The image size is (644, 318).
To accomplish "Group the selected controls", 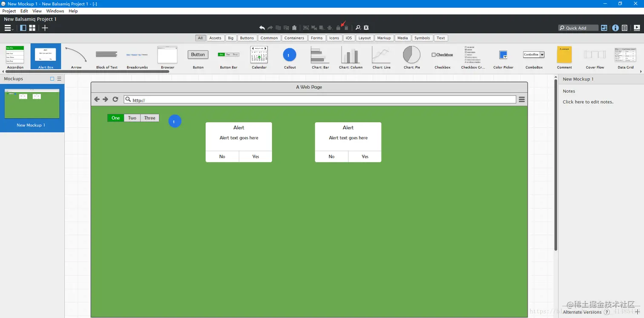I will coord(306,28).
